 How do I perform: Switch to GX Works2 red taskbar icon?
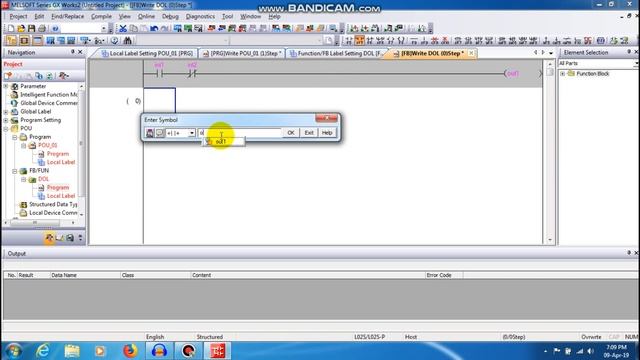pyautogui.click(x=217, y=351)
